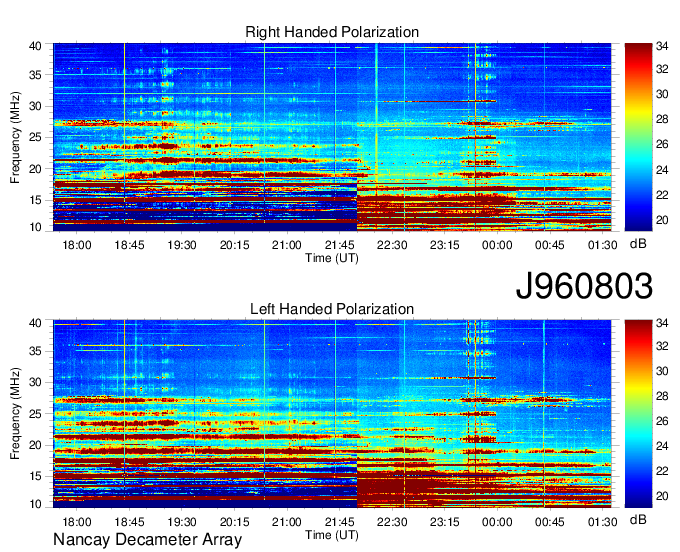680x552 pixels.
Task: Select the J960803 observation label
Action: (x=584, y=286)
